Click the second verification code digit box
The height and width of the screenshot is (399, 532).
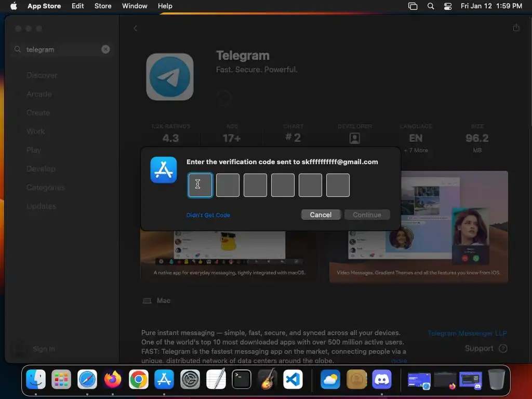(x=228, y=185)
